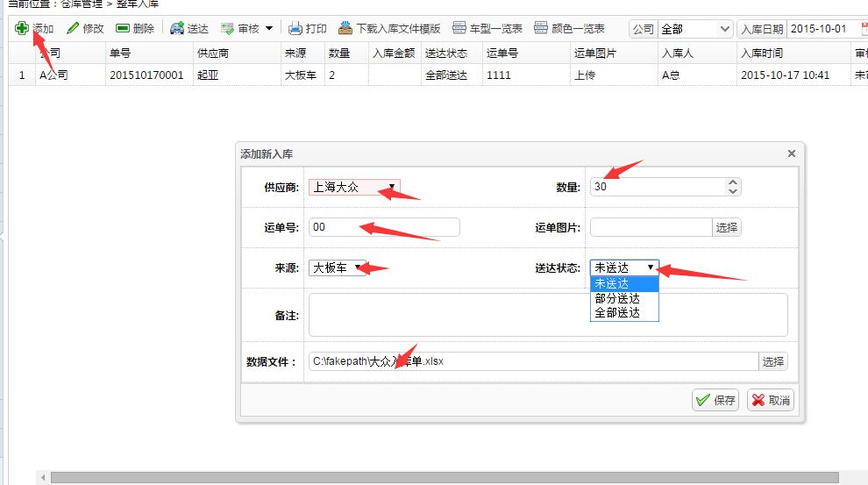Choose the 未送达 highlighted option
Screen dimensions: 868x485
click(x=617, y=283)
